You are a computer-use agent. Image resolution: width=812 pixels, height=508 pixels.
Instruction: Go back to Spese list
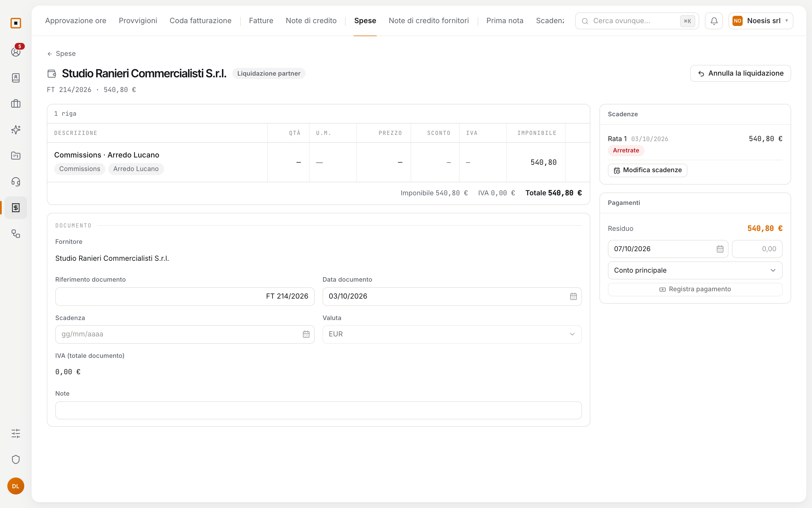click(x=61, y=54)
